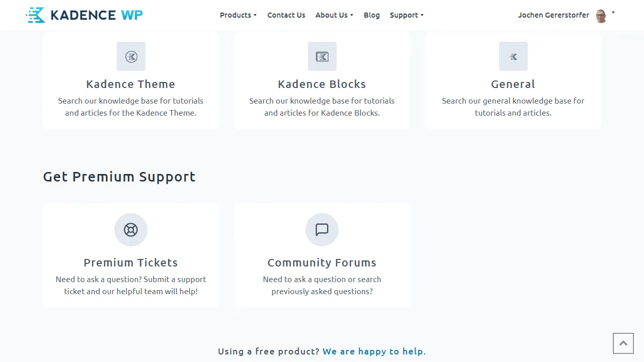The image size is (644, 362).
Task: Click the General heading
Action: [x=513, y=84]
